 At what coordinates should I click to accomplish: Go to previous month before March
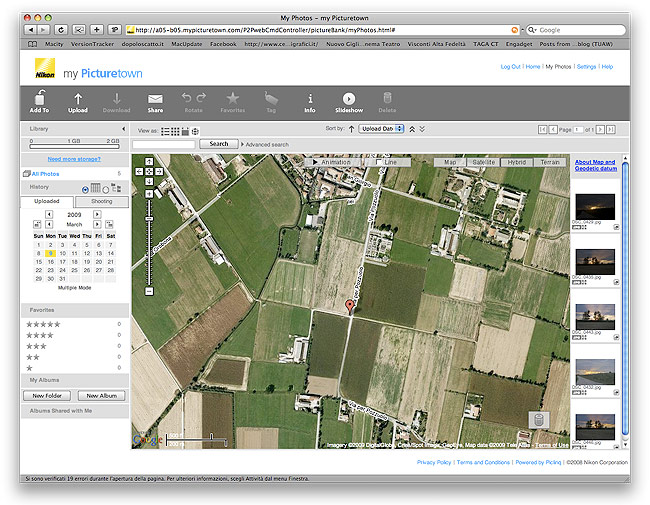(49, 224)
